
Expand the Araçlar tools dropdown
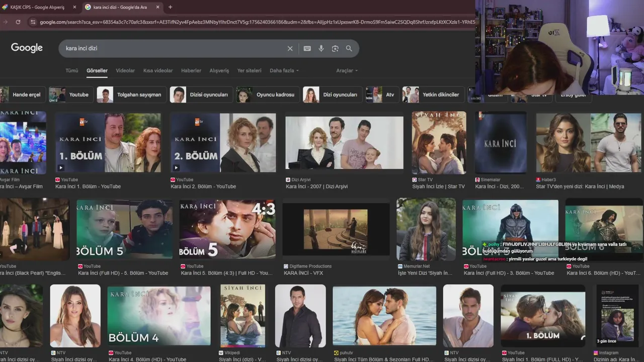(x=347, y=71)
